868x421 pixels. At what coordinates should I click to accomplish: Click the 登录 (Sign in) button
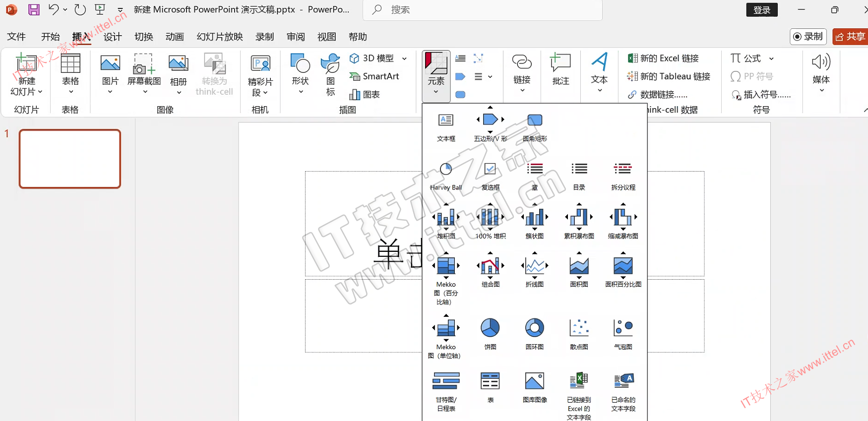[762, 10]
